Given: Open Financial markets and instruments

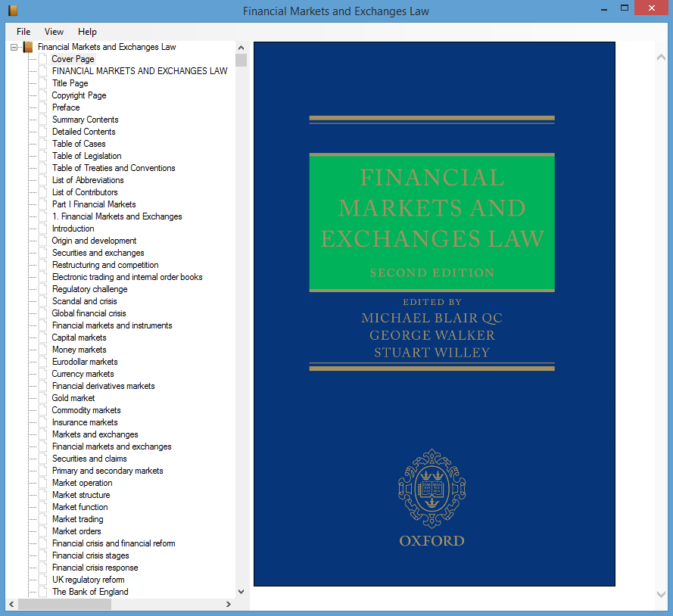Looking at the screenshot, I should point(112,325).
